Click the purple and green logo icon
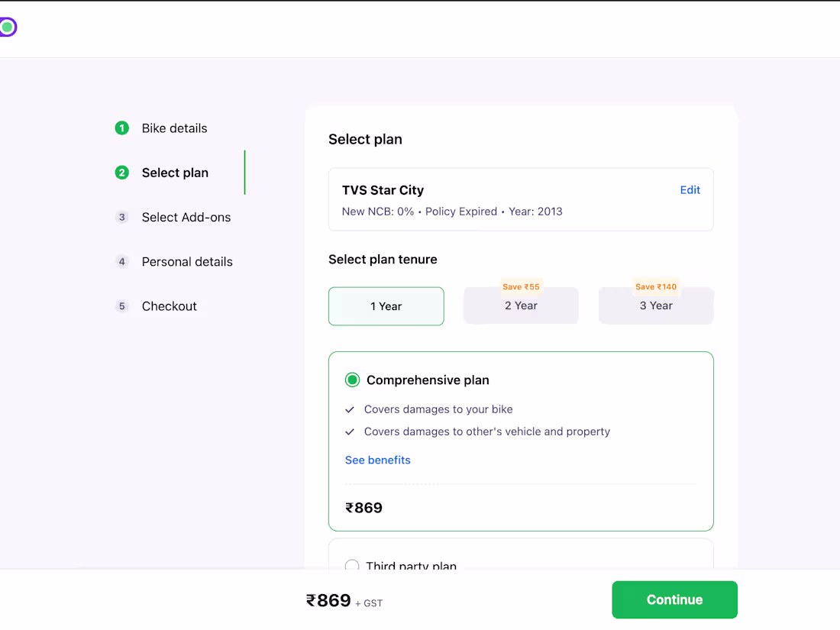The height and width of the screenshot is (630, 840). click(x=7, y=27)
